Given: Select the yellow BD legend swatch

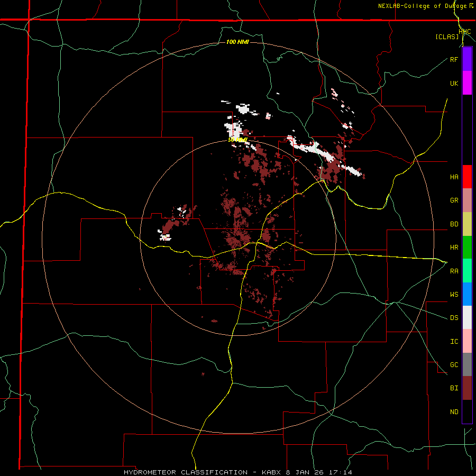Looking at the screenshot, I should point(467,224).
